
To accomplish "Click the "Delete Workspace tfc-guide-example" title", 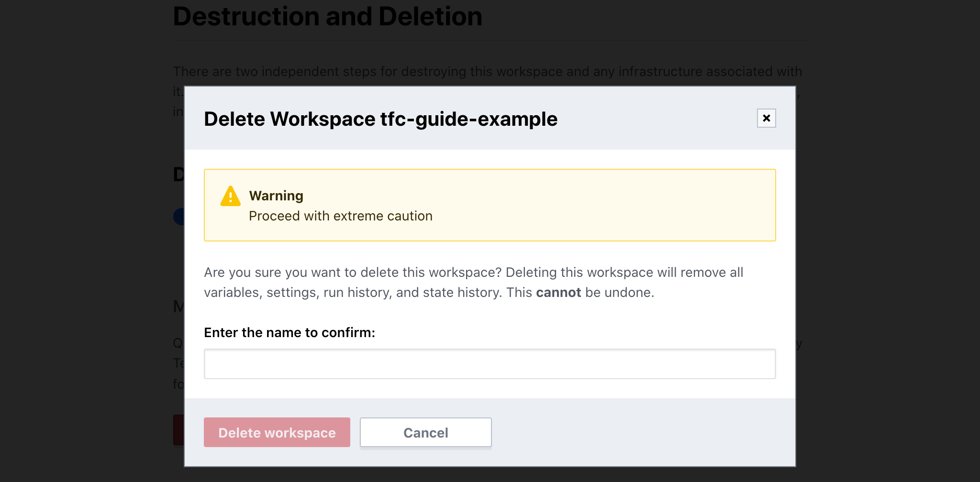I will [381, 119].
